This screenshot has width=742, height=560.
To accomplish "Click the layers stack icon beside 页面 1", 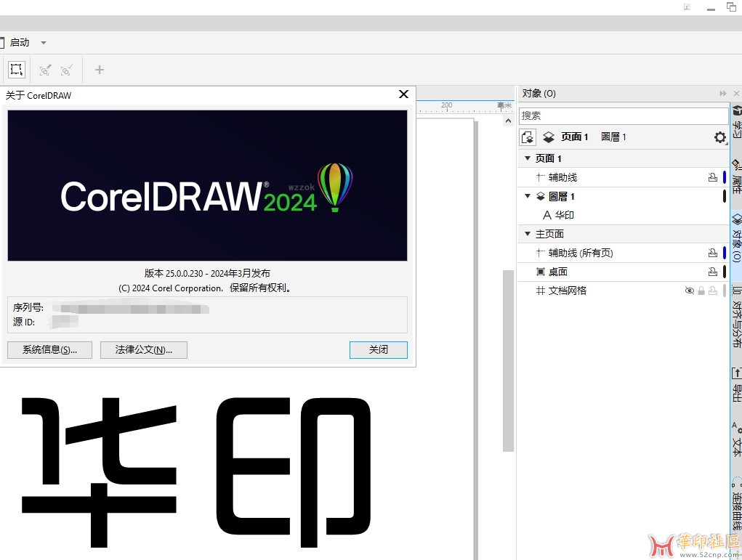I will [549, 137].
